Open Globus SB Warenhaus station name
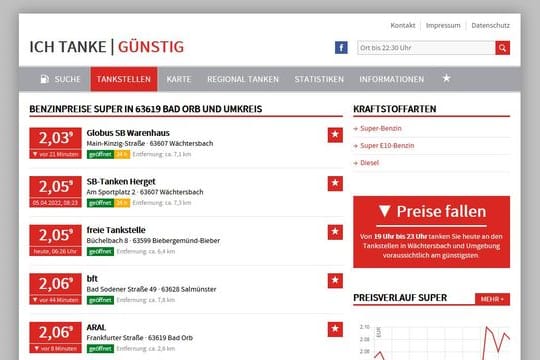Screen dimensions: 540x360 tap(128, 133)
